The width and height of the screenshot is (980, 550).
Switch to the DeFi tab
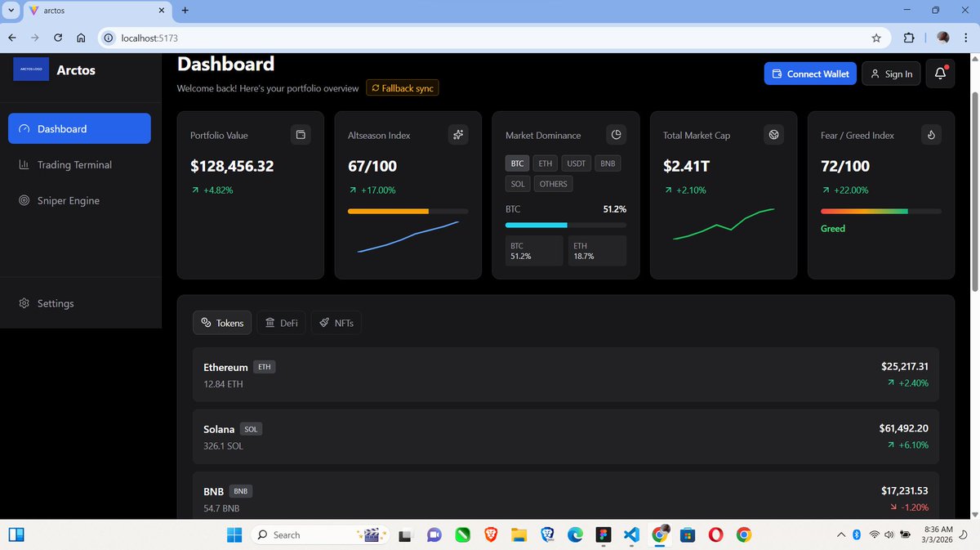coord(281,323)
